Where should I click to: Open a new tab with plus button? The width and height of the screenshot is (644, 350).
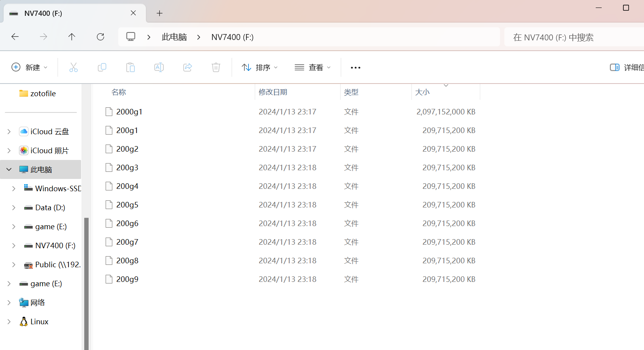[159, 13]
